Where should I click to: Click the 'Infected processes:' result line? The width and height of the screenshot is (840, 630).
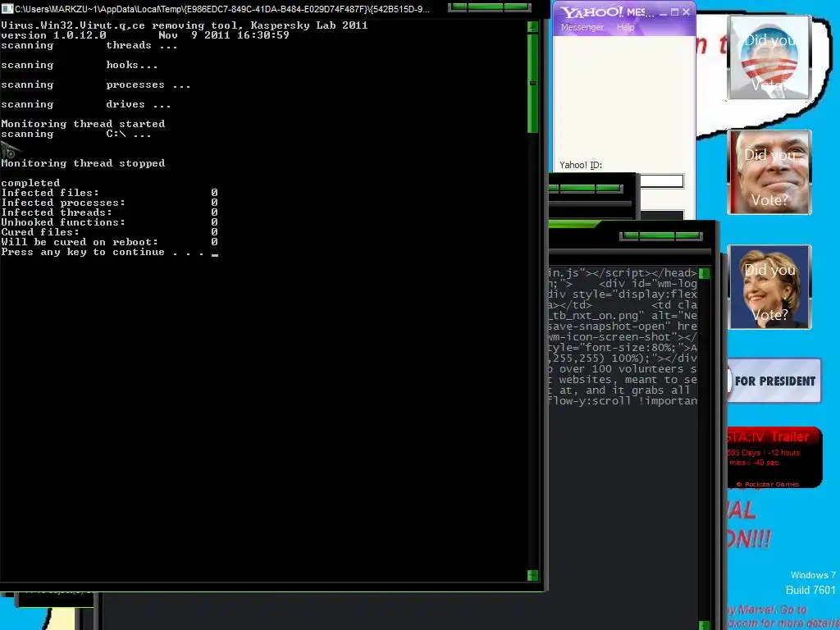[109, 203]
